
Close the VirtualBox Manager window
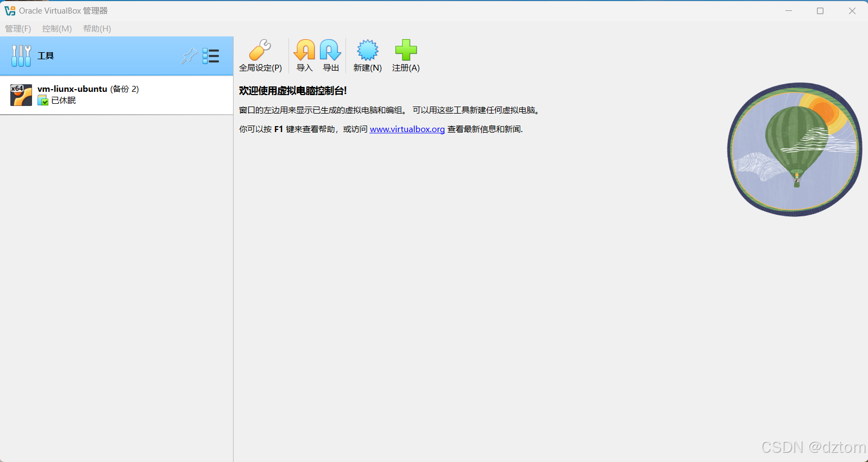[852, 11]
